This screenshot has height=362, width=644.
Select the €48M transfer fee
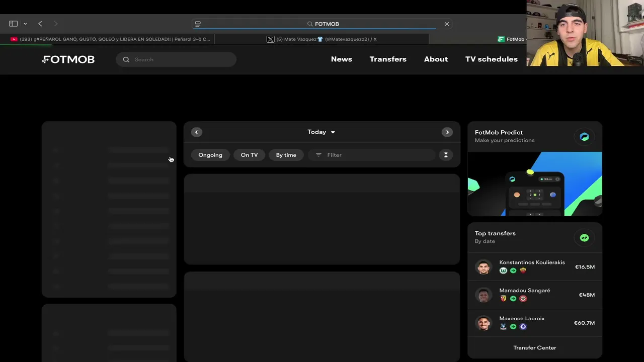point(587,295)
